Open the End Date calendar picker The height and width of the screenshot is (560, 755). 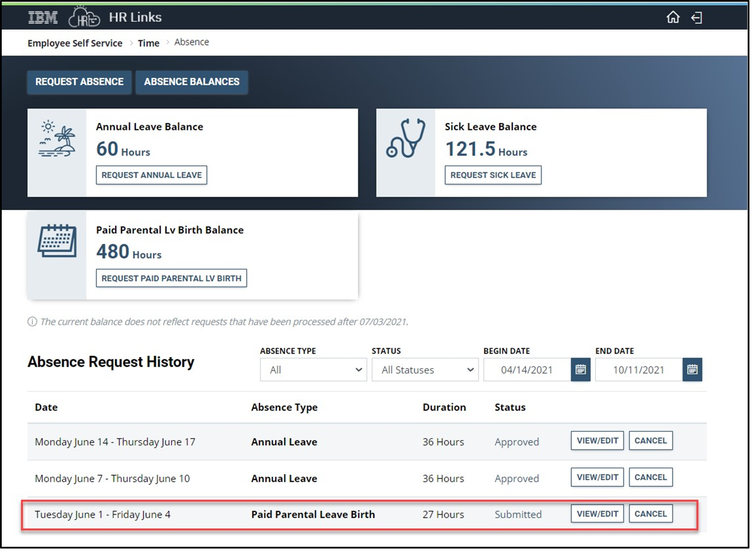tap(692, 369)
